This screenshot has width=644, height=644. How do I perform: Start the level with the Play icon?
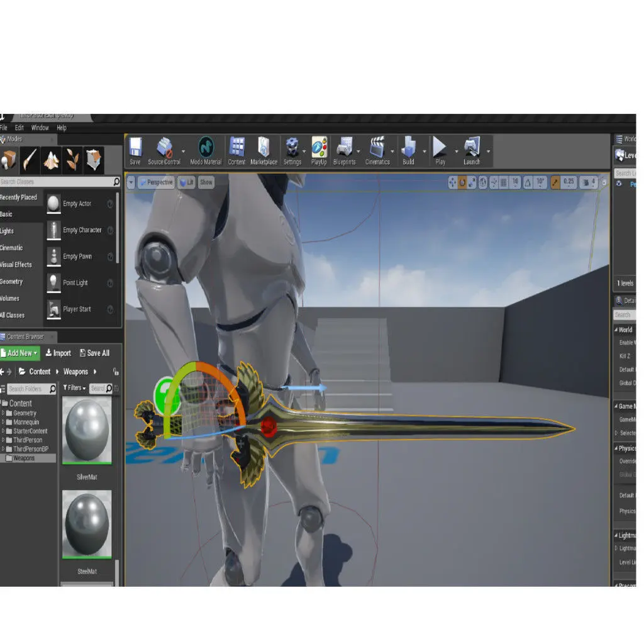point(440,151)
